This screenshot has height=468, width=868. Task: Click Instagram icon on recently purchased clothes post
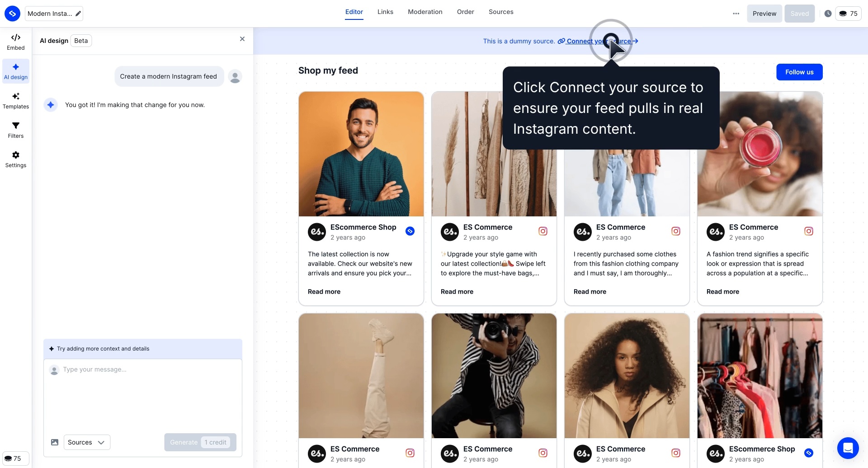pyautogui.click(x=676, y=231)
